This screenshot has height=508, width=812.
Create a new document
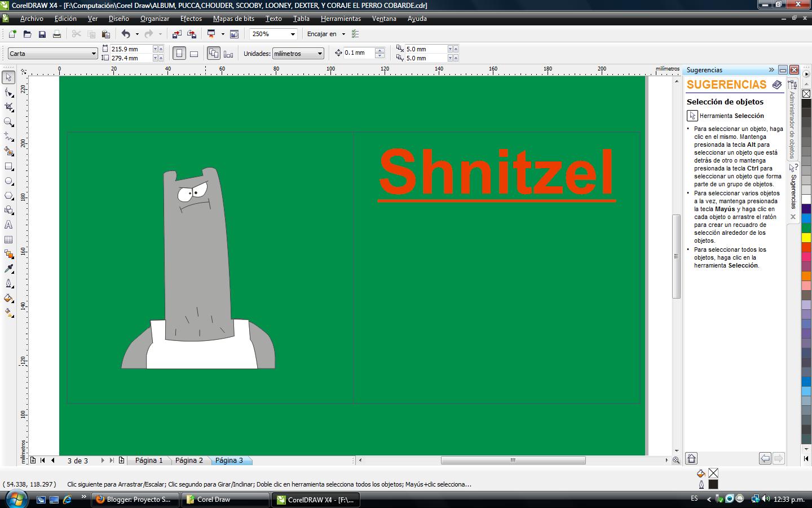click(x=12, y=34)
